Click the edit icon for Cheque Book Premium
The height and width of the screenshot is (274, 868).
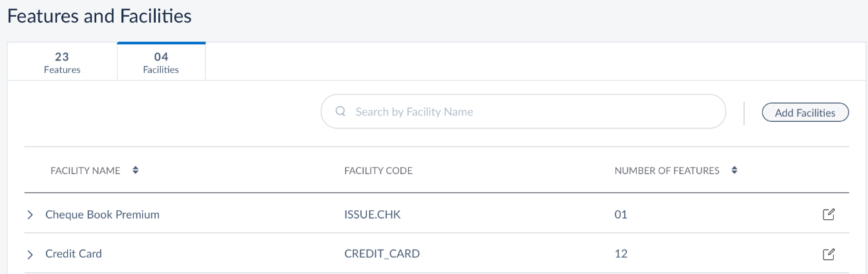point(829,215)
